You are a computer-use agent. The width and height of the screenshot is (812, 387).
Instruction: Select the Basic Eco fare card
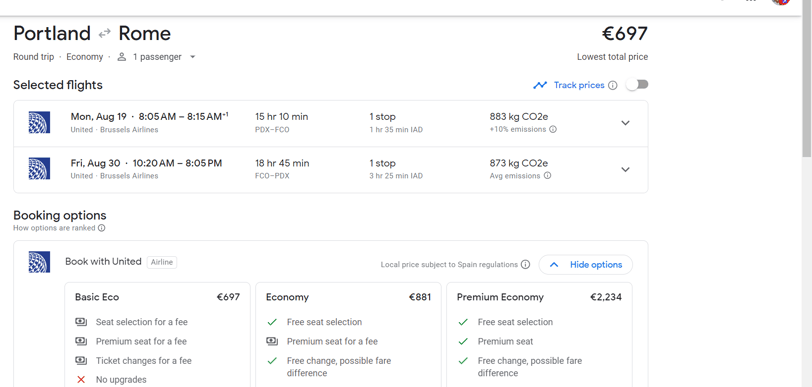click(x=157, y=334)
